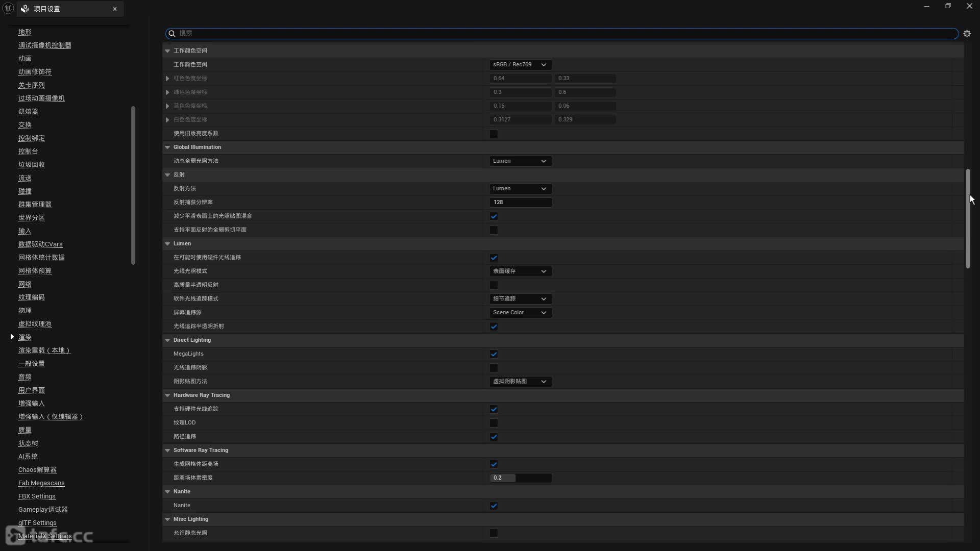
Task: Open 阴影贴图方法 dropdown
Action: click(520, 382)
